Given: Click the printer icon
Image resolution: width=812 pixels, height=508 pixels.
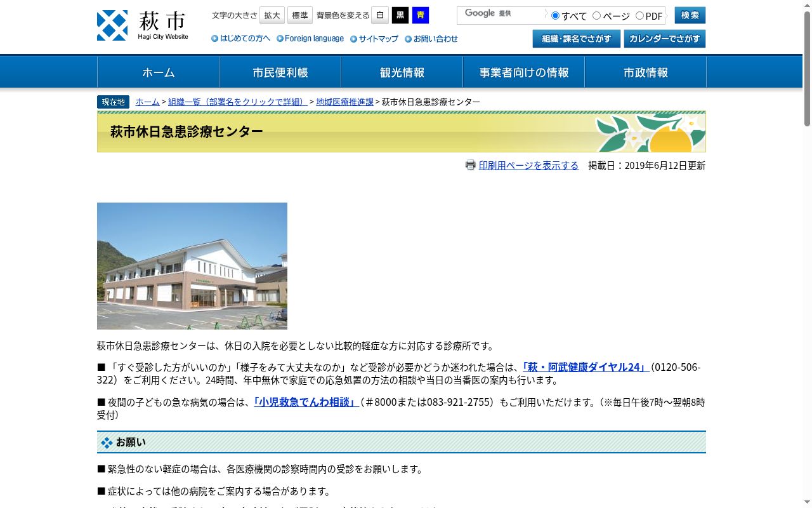Looking at the screenshot, I should pos(470,165).
